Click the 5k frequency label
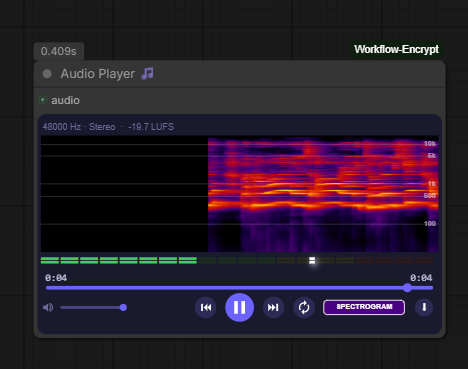 [432, 156]
